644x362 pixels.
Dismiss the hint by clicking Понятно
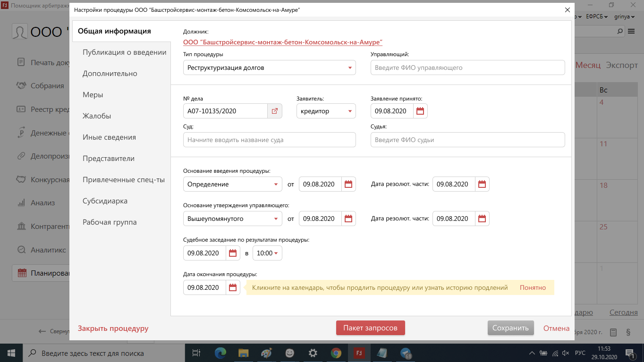click(x=533, y=288)
